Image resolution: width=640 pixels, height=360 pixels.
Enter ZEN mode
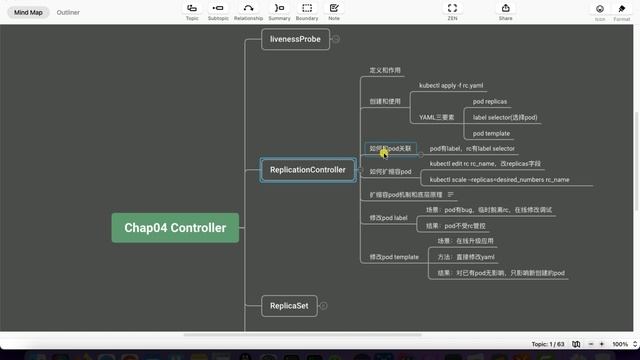pos(452,12)
